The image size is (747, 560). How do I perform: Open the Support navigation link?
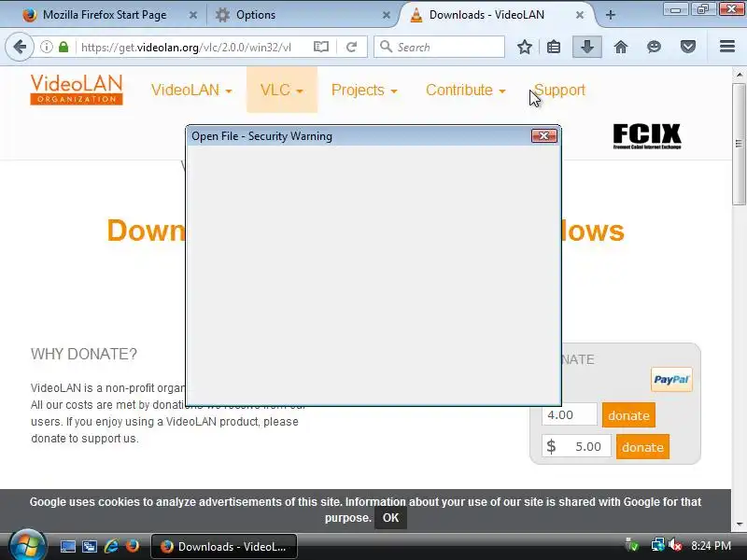(559, 90)
